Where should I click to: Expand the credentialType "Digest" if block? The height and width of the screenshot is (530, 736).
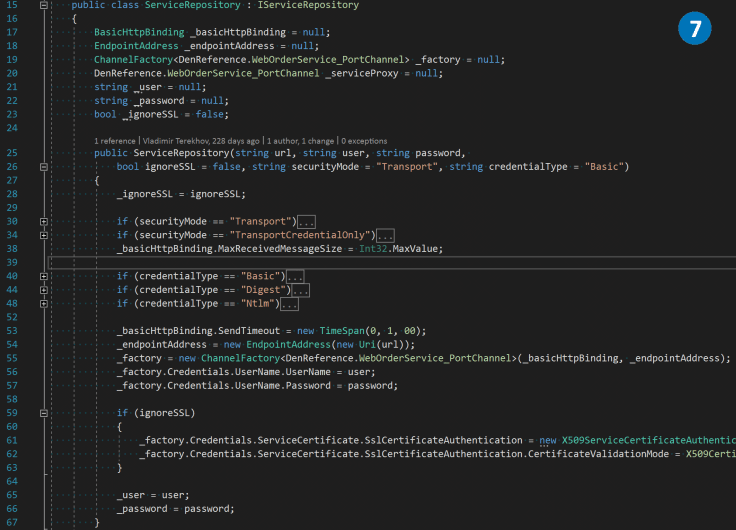click(x=43, y=290)
